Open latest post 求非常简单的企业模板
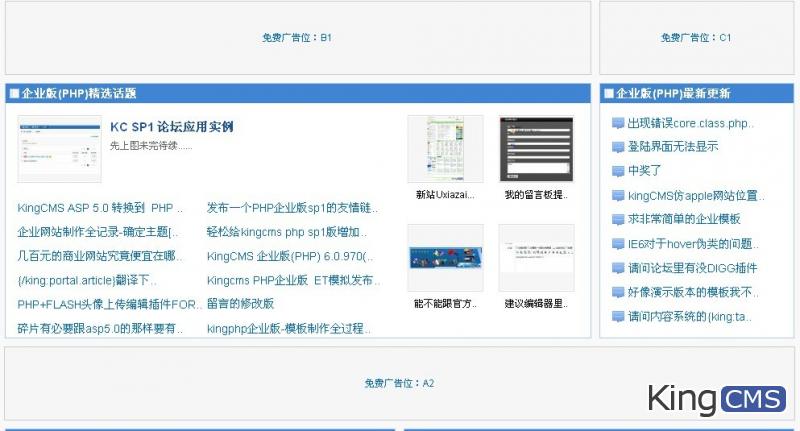 [684, 219]
